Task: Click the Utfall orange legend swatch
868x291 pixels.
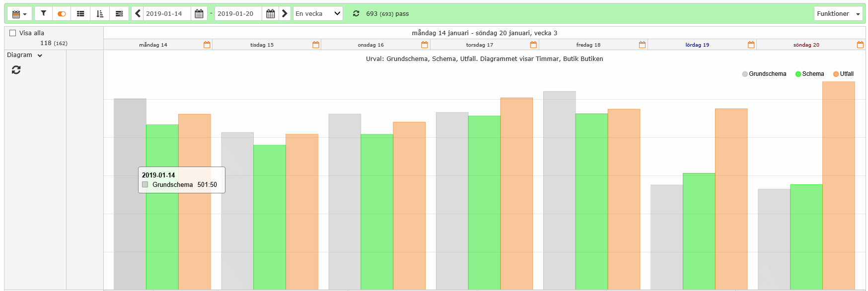Action: (x=836, y=74)
